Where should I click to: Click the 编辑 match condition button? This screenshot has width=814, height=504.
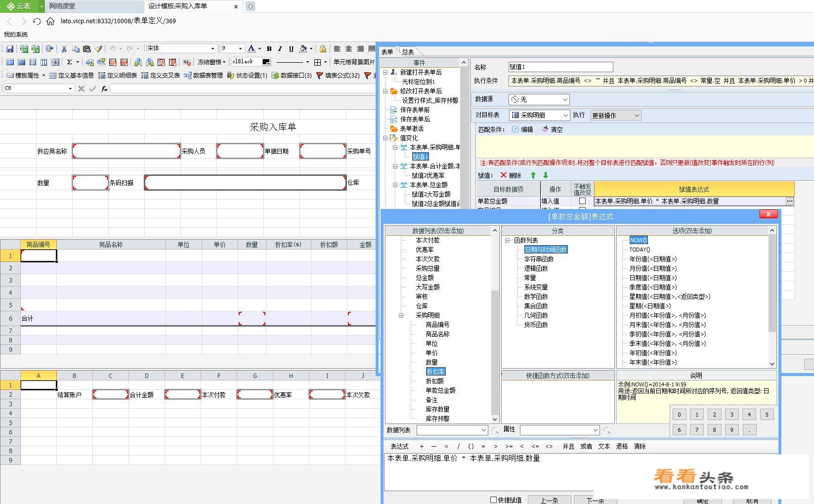point(522,129)
